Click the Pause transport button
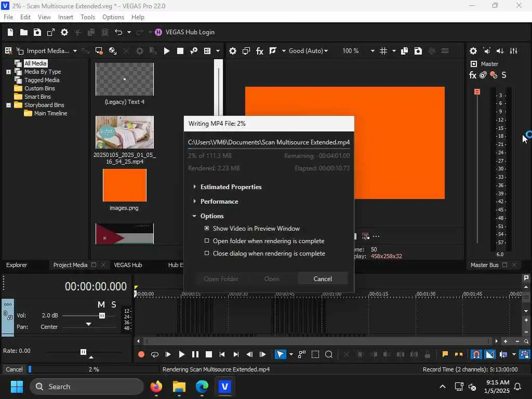The height and width of the screenshot is (399, 532). [x=195, y=354]
